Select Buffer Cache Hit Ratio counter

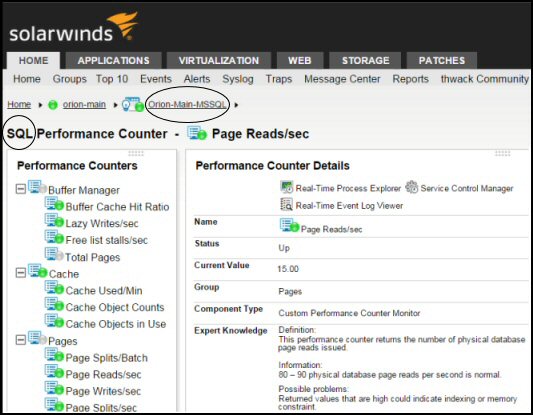pos(117,207)
